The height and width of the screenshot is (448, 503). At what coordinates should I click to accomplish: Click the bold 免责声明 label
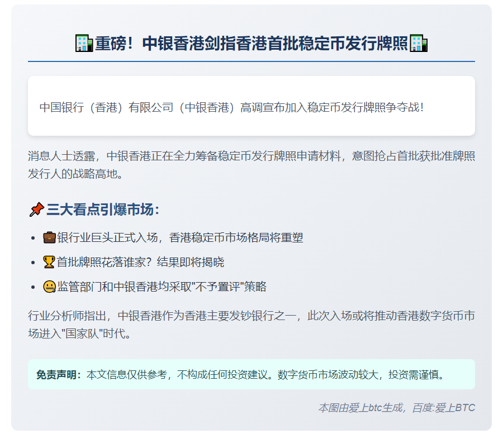click(x=59, y=374)
